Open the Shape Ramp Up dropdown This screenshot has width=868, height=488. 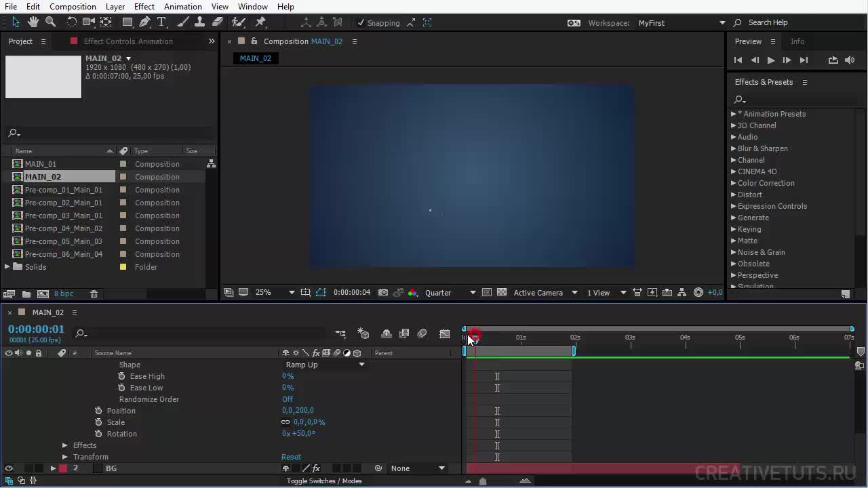click(325, 365)
